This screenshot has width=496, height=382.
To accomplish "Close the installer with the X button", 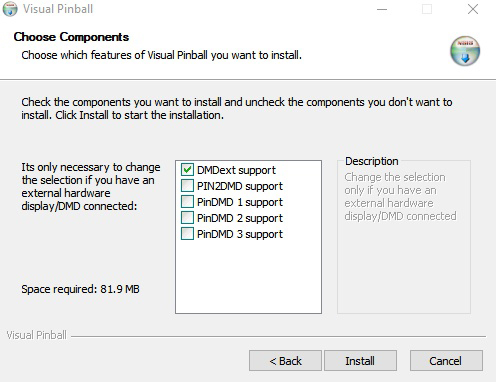I will click(x=473, y=9).
